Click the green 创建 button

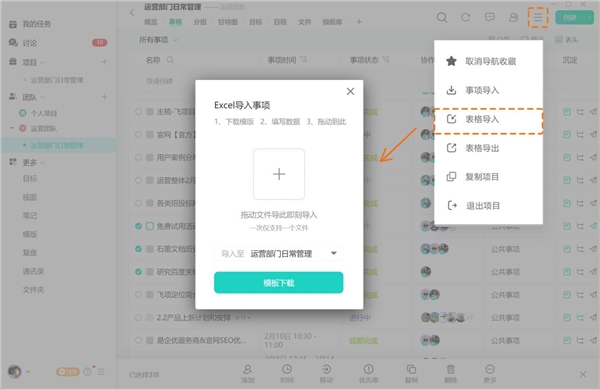[569, 18]
